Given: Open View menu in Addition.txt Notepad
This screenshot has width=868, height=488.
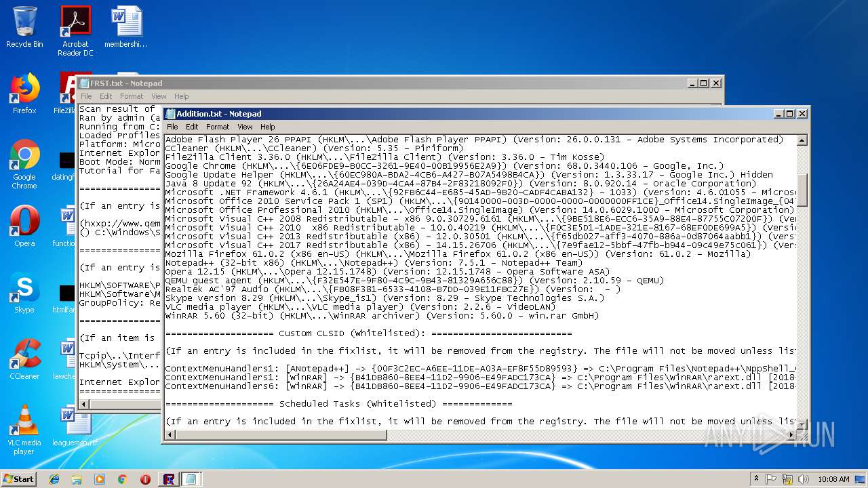Looking at the screenshot, I should 245,127.
